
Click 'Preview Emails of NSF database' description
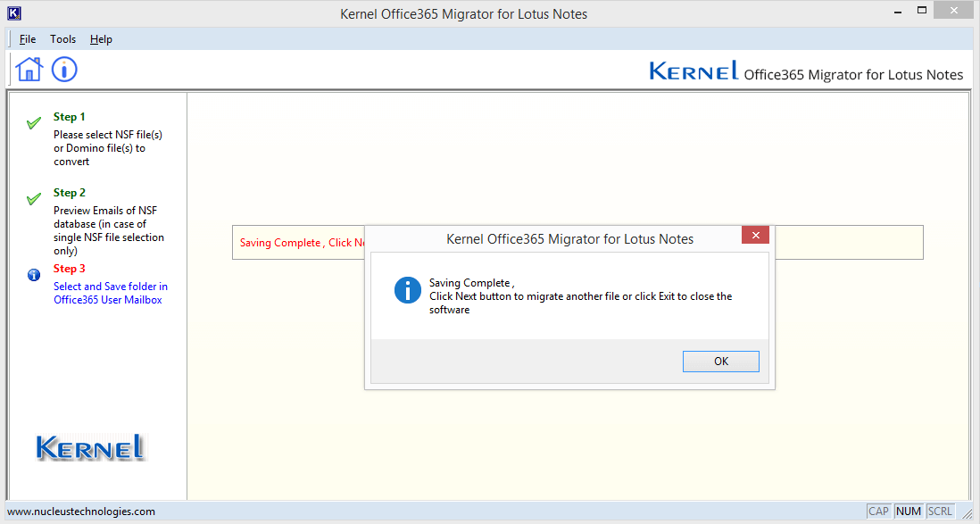click(109, 230)
